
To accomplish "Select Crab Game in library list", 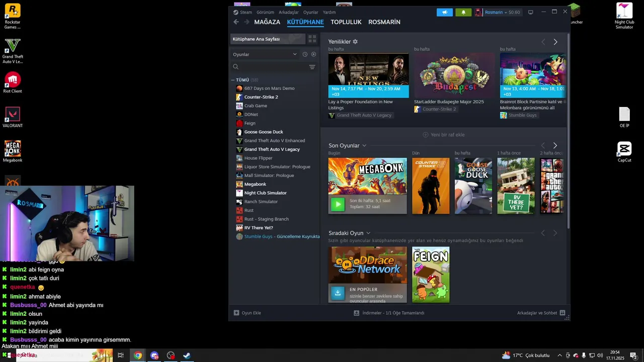I will [x=256, y=106].
